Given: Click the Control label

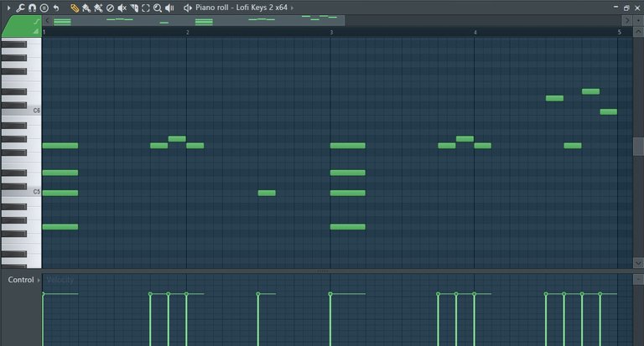Looking at the screenshot, I should click(21, 280).
